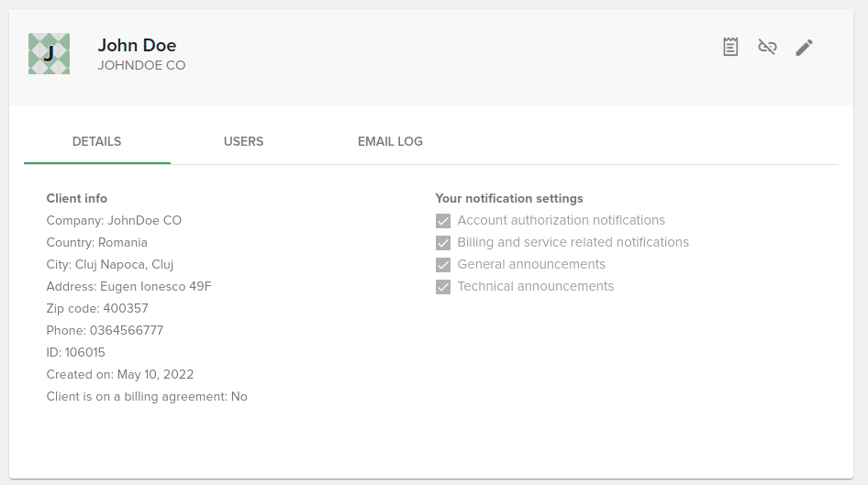This screenshot has height=485, width=868.
Task: Switch to the Users tab
Action: (243, 141)
